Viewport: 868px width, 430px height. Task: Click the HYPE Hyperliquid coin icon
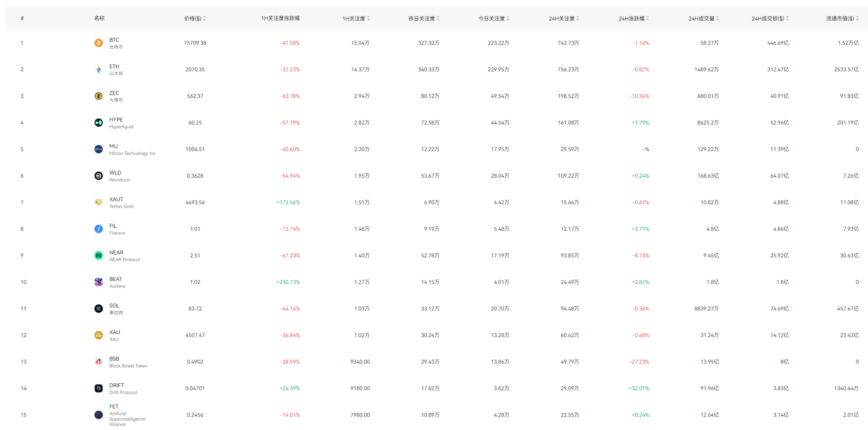98,123
